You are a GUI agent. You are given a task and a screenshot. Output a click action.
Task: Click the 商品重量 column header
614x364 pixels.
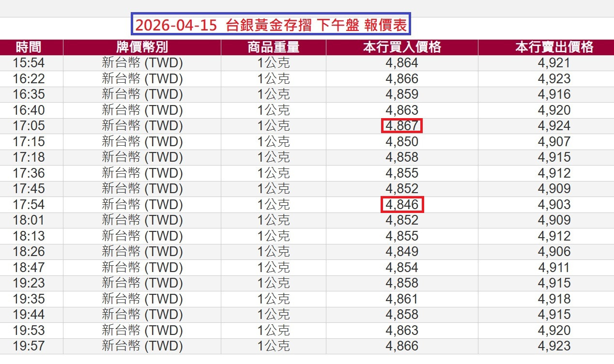coord(273,47)
